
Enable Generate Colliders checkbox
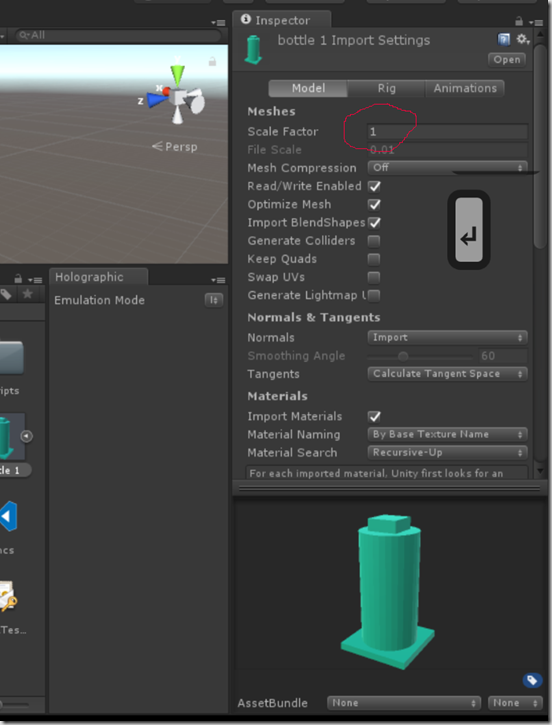pyautogui.click(x=374, y=241)
